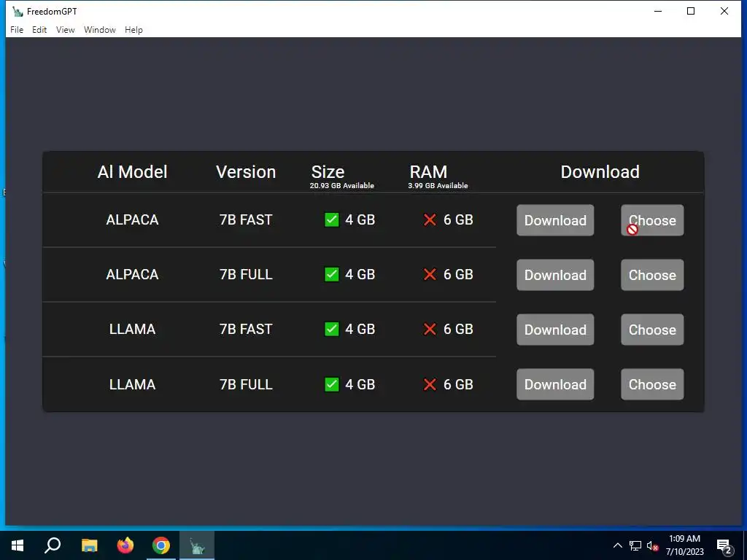747x560 pixels.
Task: Click '6 GB' RAM in LLAMA 7B FULL row
Action: point(458,384)
